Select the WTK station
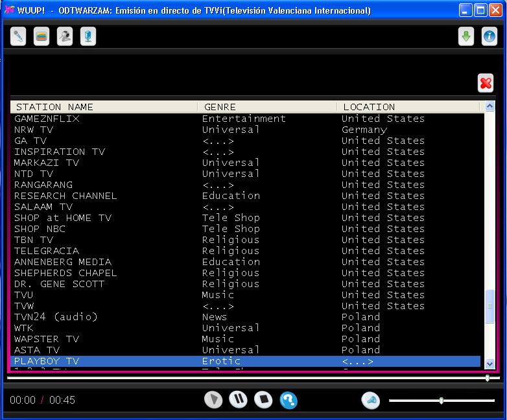 (246, 327)
